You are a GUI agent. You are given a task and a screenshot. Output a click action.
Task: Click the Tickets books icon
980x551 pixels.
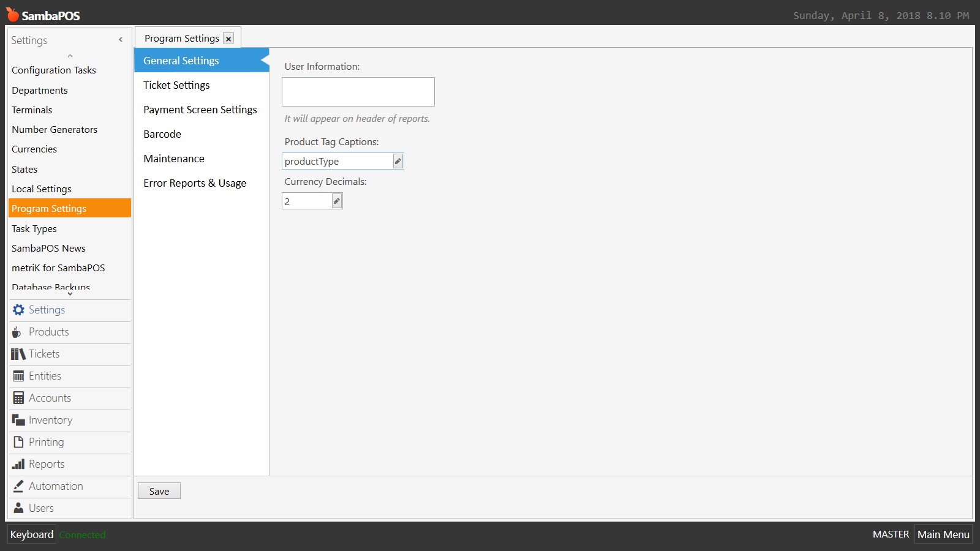click(18, 354)
